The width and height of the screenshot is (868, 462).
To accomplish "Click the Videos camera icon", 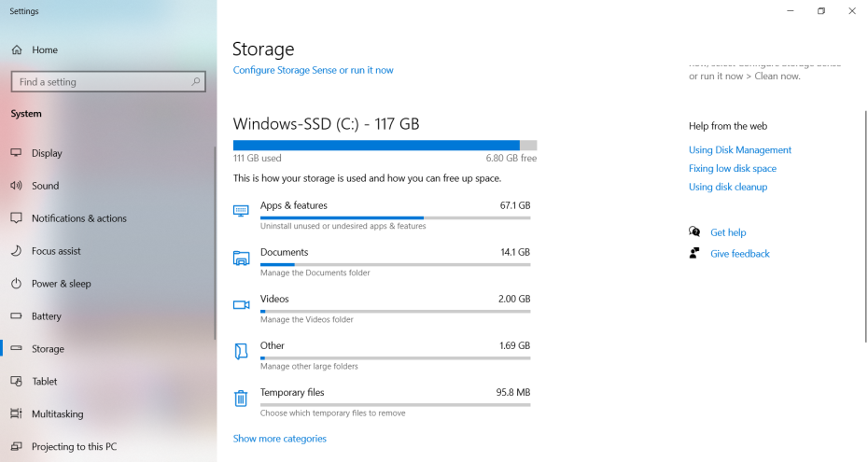I will coord(241,304).
